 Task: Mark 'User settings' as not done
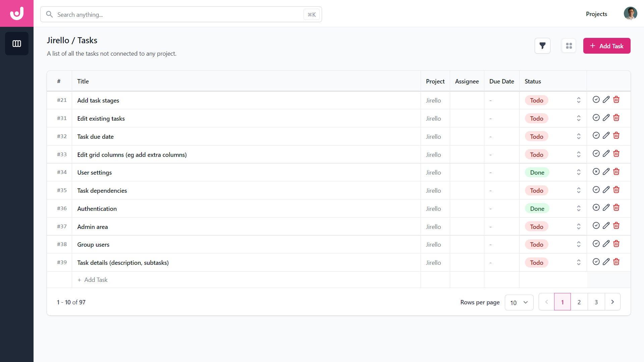(596, 172)
